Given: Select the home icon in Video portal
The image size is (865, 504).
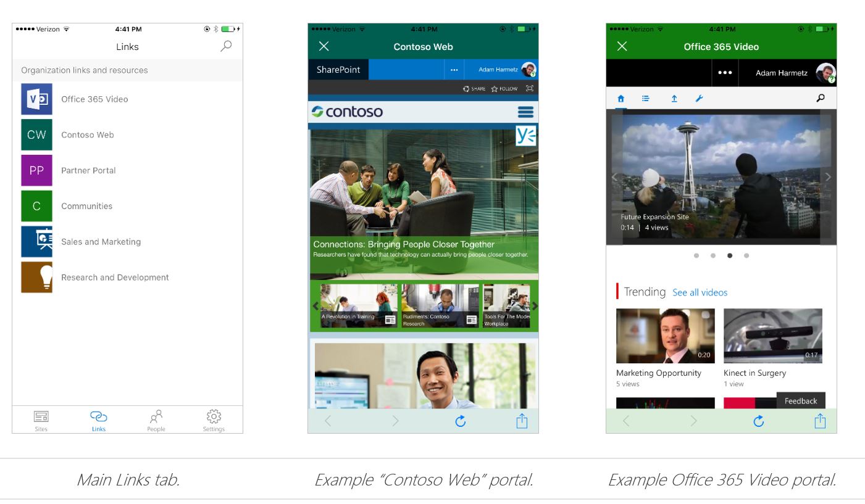Looking at the screenshot, I should (621, 99).
